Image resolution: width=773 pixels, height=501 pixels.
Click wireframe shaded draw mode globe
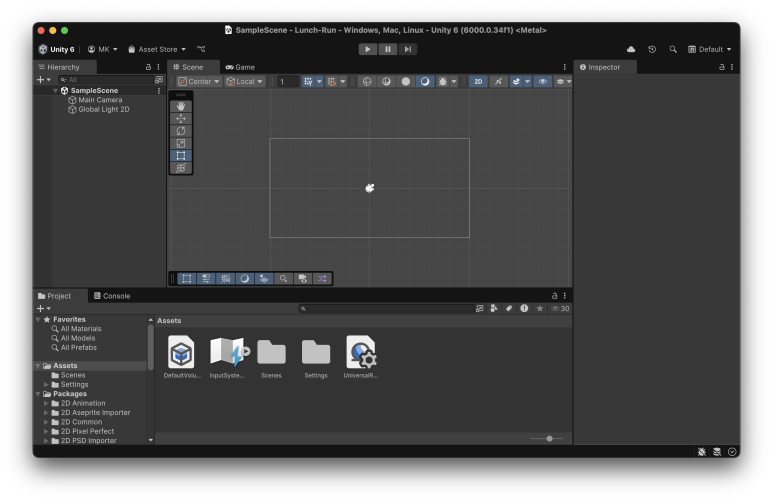(367, 81)
